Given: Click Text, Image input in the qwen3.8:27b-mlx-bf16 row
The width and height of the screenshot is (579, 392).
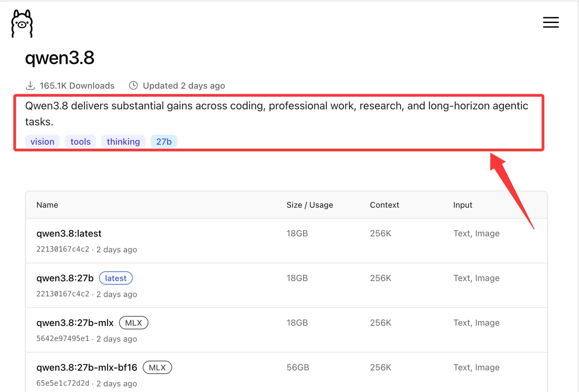Looking at the screenshot, I should click(x=476, y=368).
